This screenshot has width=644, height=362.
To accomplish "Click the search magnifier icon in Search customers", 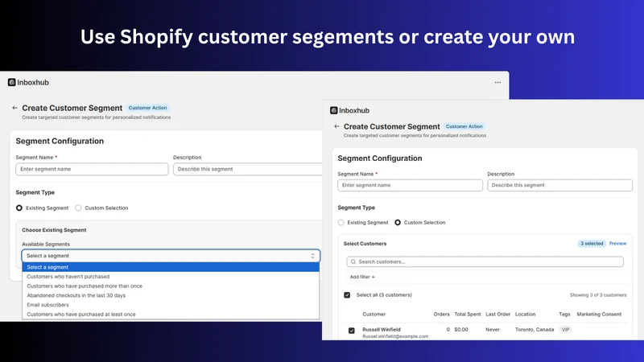I will [x=353, y=262].
